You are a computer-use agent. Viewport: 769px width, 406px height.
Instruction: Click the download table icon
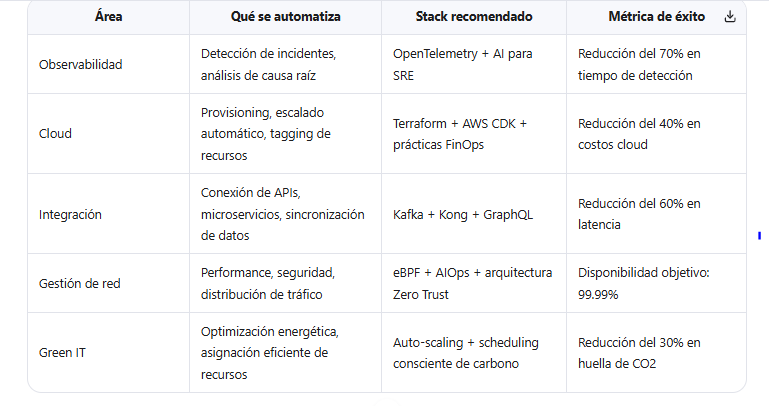point(730,17)
